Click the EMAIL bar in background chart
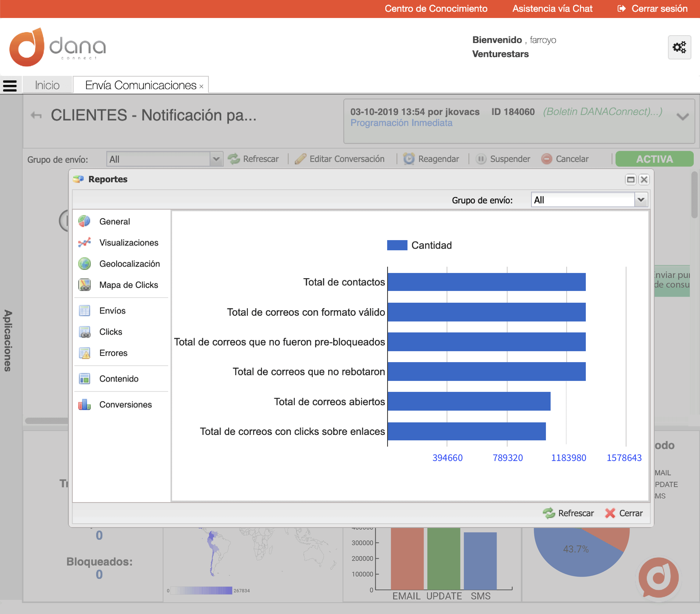Viewport: 700px width, 614px height. pyautogui.click(x=407, y=558)
